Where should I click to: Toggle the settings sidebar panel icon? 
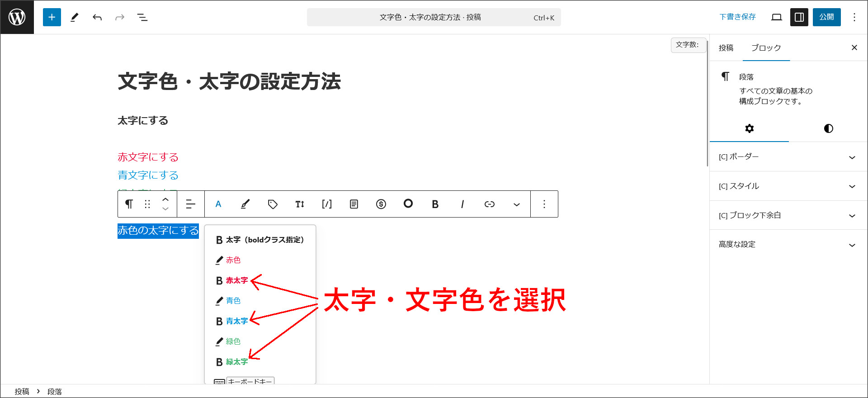pos(799,17)
